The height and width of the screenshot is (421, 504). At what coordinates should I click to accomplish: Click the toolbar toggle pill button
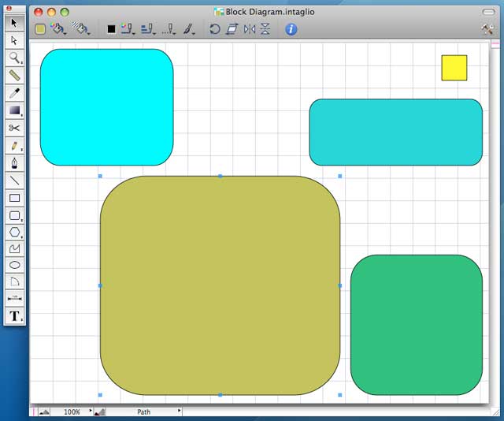[x=488, y=13]
